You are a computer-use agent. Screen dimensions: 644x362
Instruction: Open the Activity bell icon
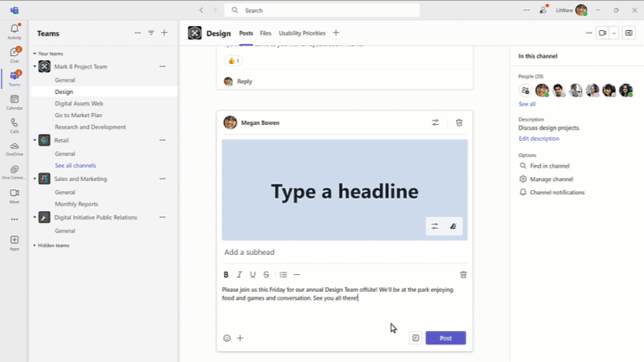pyautogui.click(x=14, y=31)
